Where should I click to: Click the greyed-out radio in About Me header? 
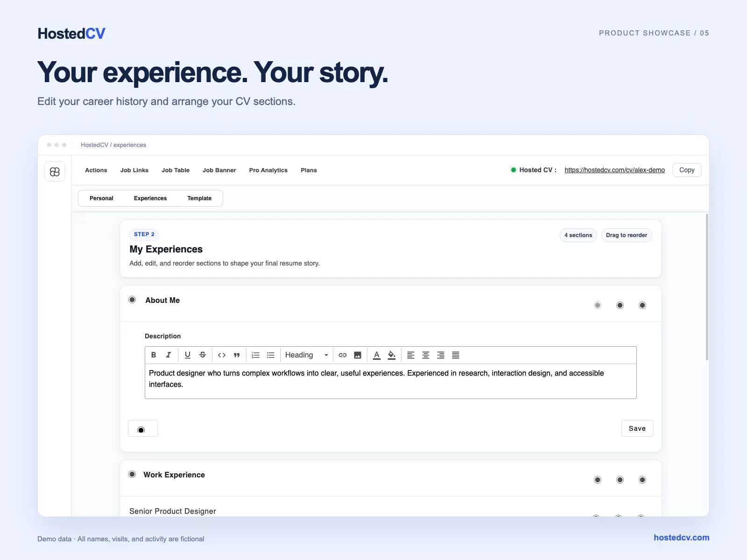[598, 305]
